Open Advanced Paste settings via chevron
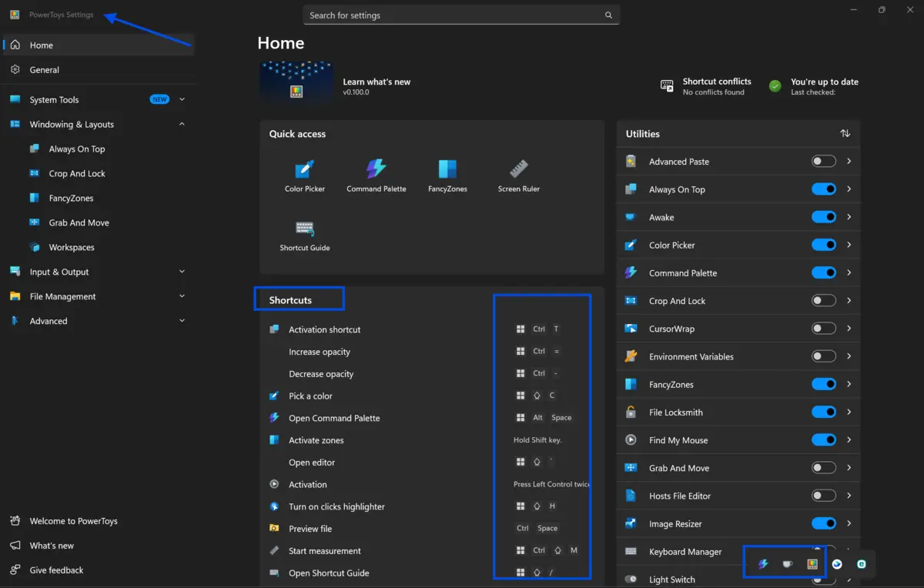Viewport: 924px width, 588px height. (x=849, y=162)
